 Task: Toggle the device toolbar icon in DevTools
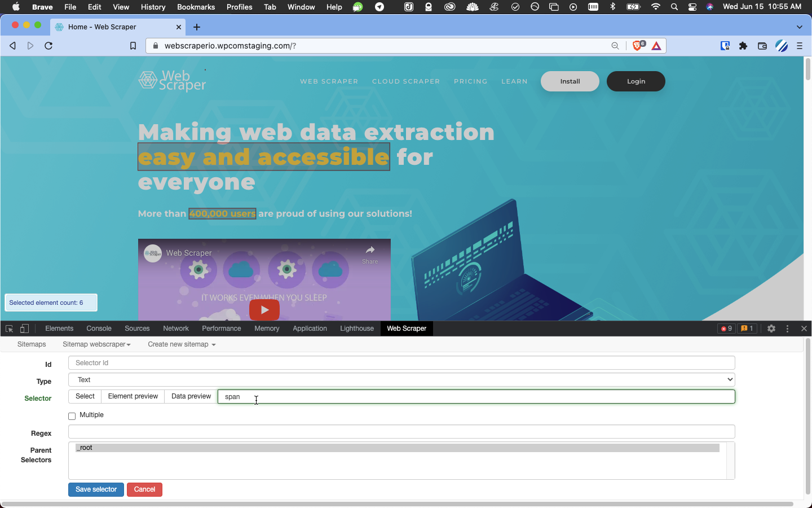point(24,329)
